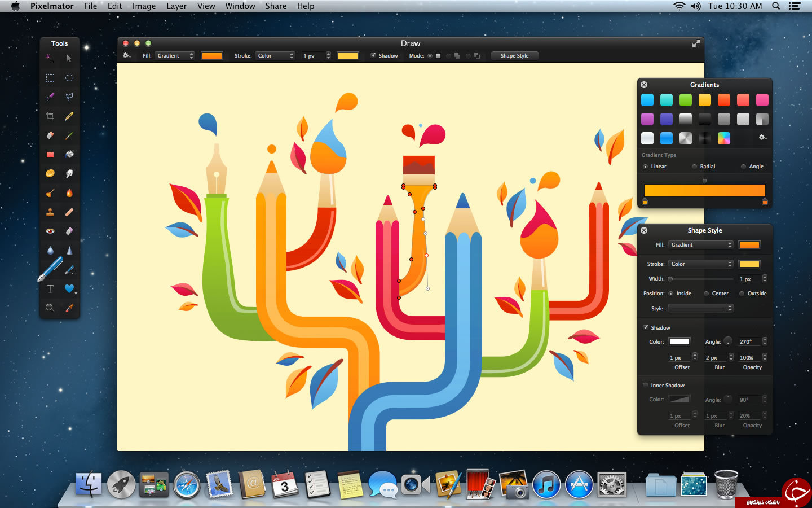This screenshot has height=508, width=812.
Task: Open the stroke Style line dropdown
Action: click(x=701, y=308)
